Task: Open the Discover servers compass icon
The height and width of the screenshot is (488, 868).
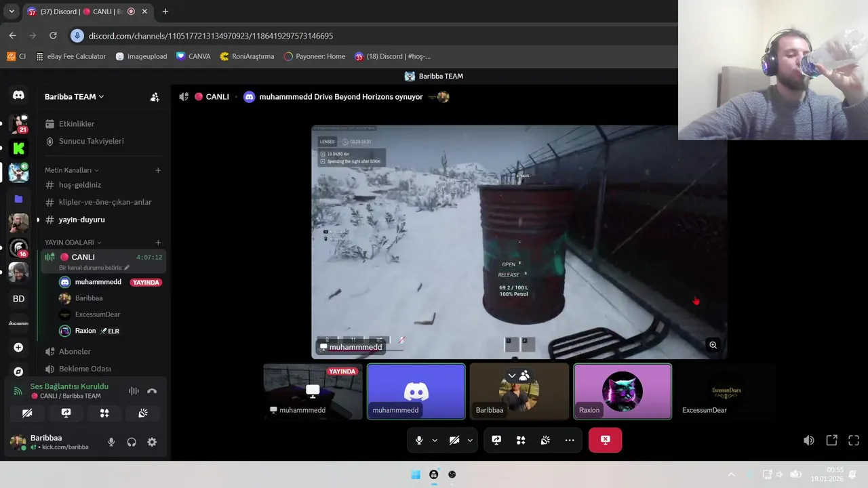Action: (18, 371)
